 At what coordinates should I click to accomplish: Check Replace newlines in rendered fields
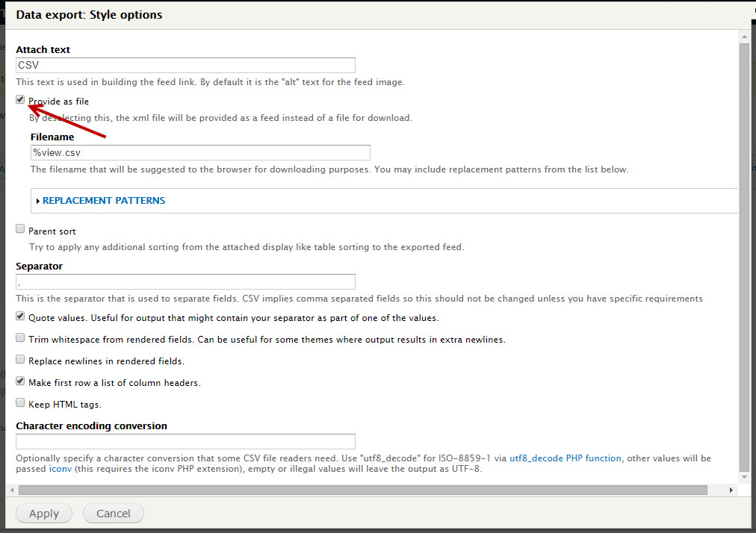coord(20,360)
